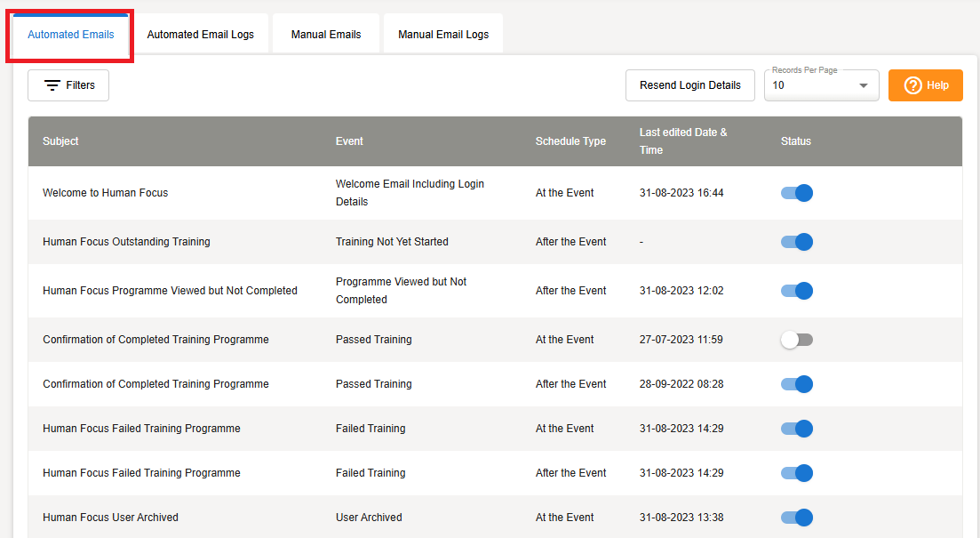Turn off Programme Viewed but Not Completed toggle
This screenshot has width=980, height=538.
click(x=797, y=291)
